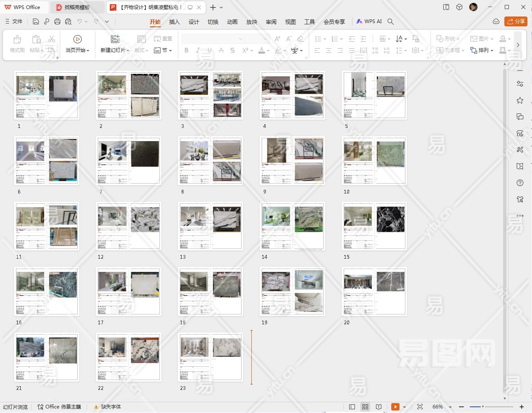Open WPS AI assistant
Image resolution: width=532 pixels, height=413 pixels.
point(369,21)
